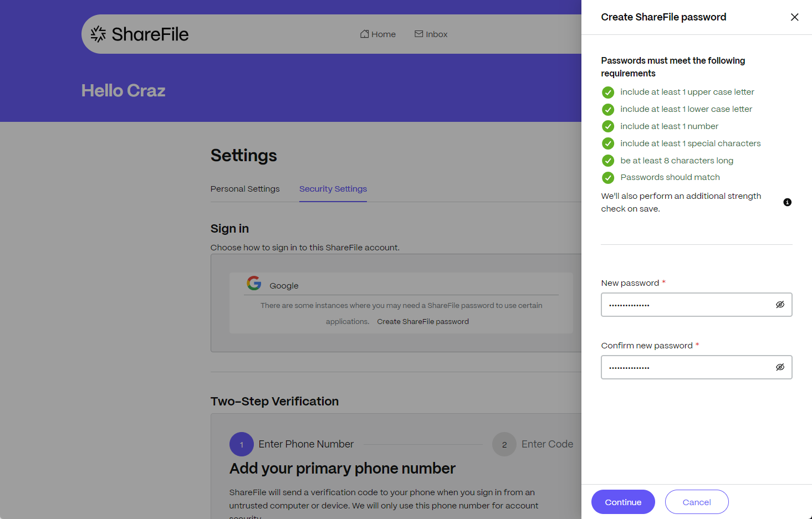The image size is (812, 519).
Task: Select step 1 Enter Phone Number
Action: click(242, 444)
